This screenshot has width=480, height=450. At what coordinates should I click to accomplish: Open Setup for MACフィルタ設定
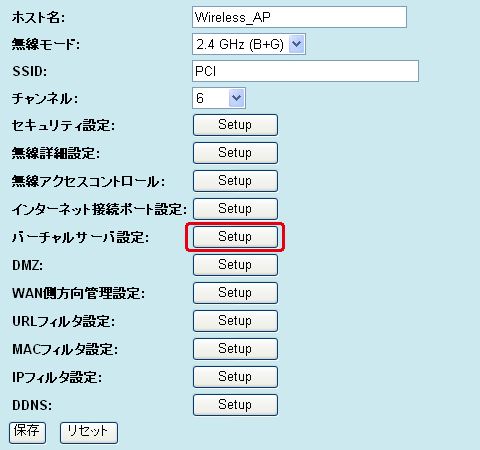pos(235,349)
